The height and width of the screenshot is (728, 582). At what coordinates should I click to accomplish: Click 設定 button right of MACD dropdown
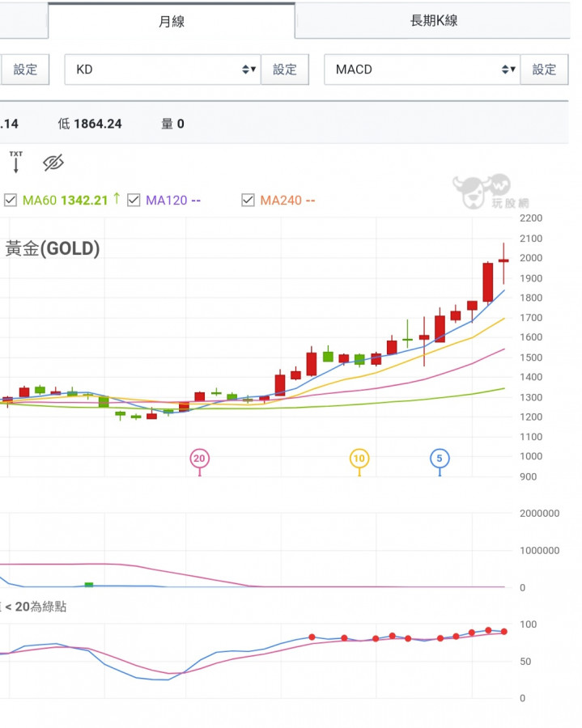tap(544, 70)
